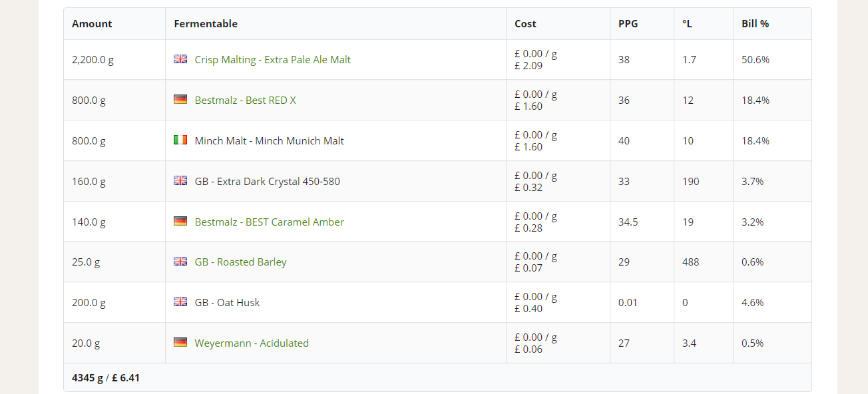
Task: Select the Minch Malt - Minch Munich Malt name
Action: [270, 140]
